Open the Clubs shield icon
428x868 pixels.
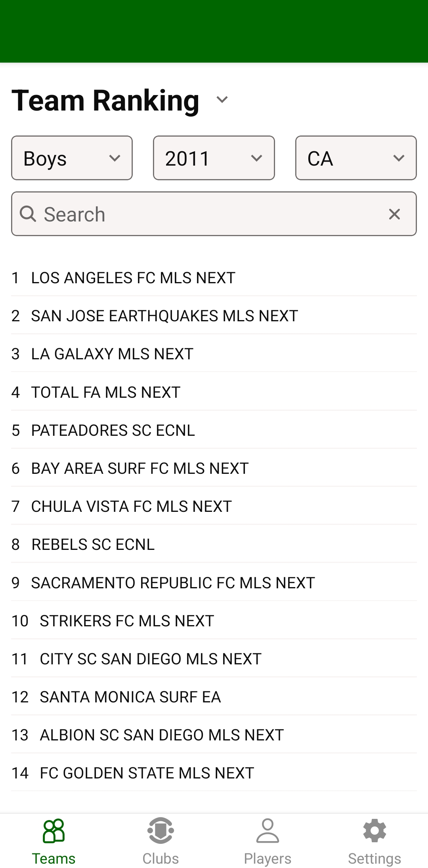[160, 830]
